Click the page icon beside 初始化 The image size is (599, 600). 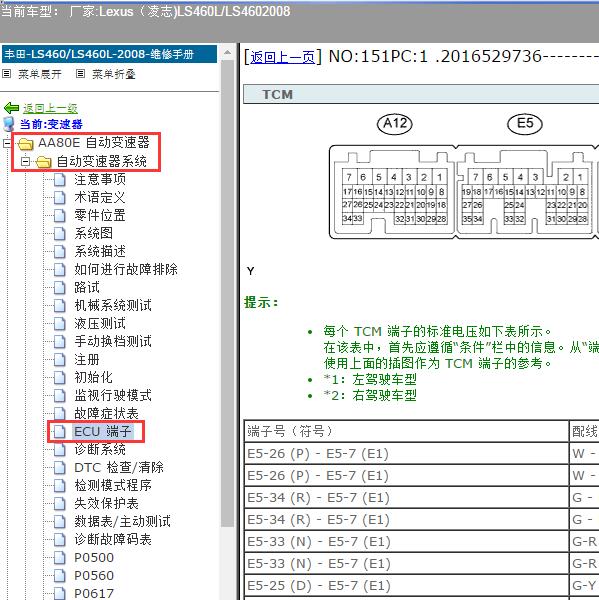60,378
